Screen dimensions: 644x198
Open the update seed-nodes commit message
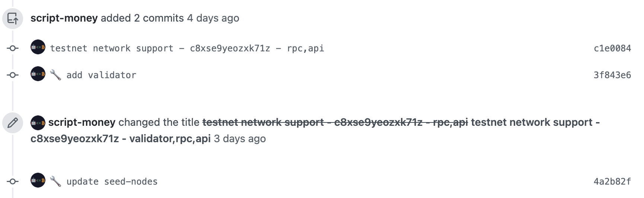click(x=112, y=182)
